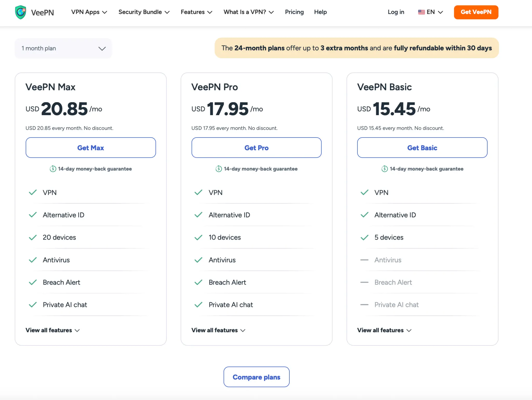Click the US flag language icon
Viewport: 532px width, 400px height.
(421, 12)
